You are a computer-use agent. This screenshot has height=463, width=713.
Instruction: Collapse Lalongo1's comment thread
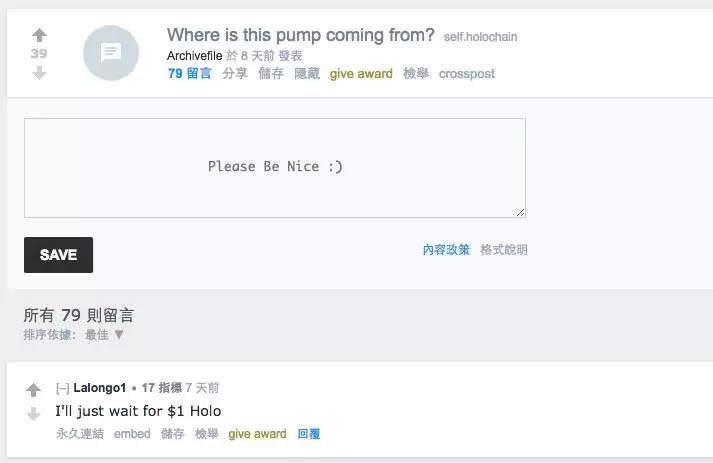(62, 388)
